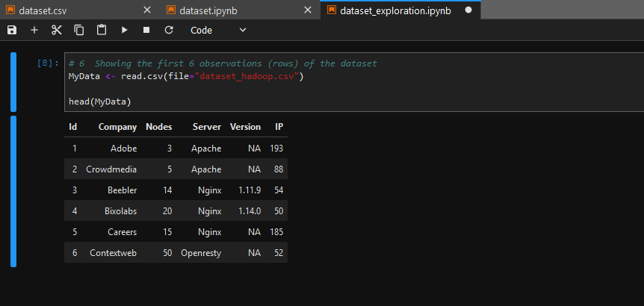Interrupt the kernel with the stop icon
The height and width of the screenshot is (306, 644).
pyautogui.click(x=146, y=30)
